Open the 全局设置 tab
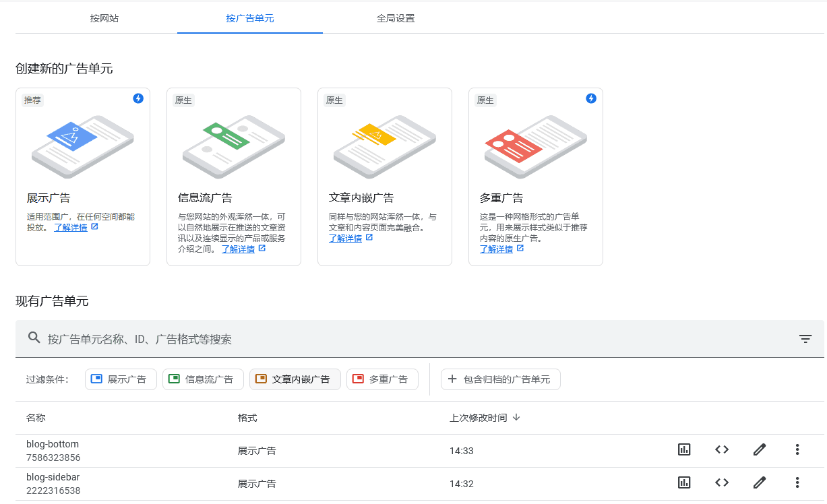 pos(396,20)
